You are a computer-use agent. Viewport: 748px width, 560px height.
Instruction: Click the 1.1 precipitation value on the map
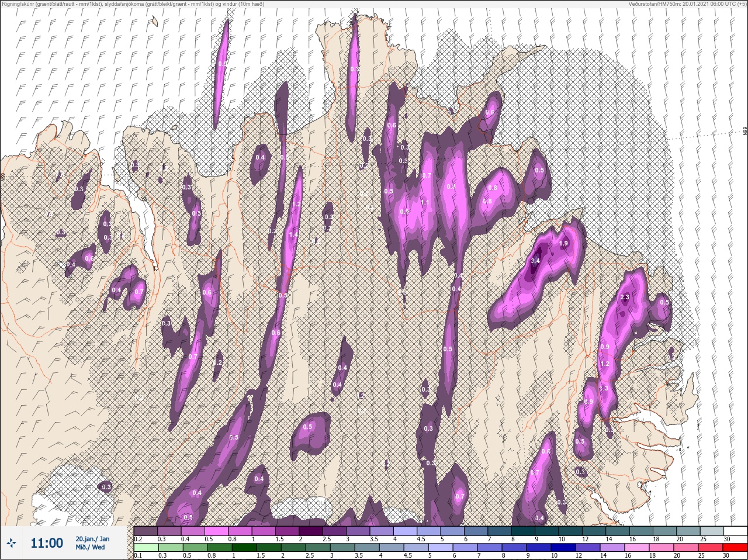425,203
